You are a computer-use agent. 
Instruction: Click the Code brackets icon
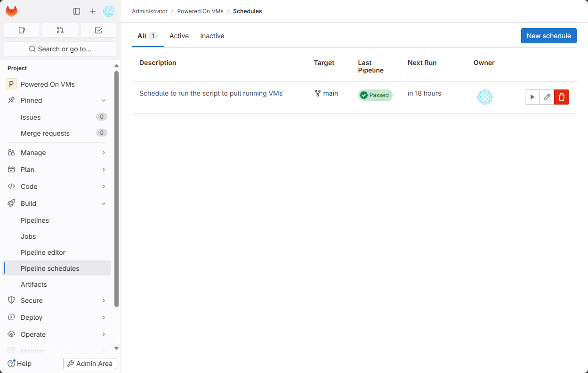tap(11, 186)
